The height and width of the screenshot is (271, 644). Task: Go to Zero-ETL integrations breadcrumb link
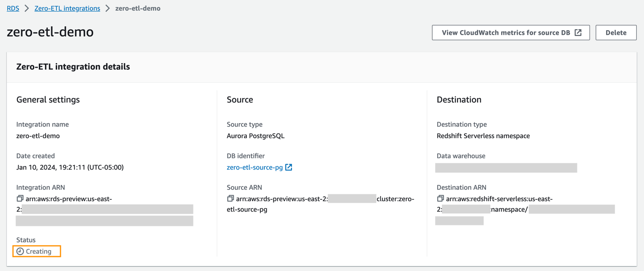(67, 9)
